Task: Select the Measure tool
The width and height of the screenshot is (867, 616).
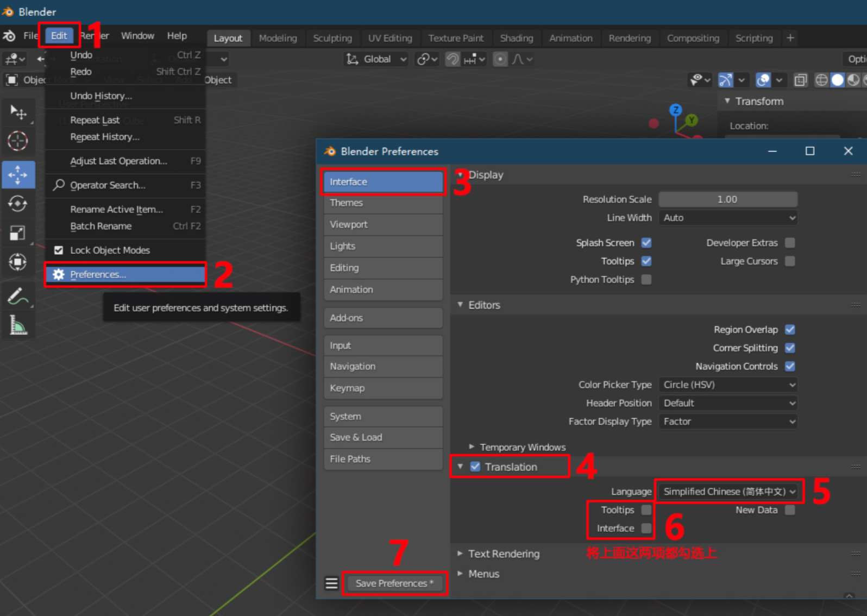Action: point(18,325)
